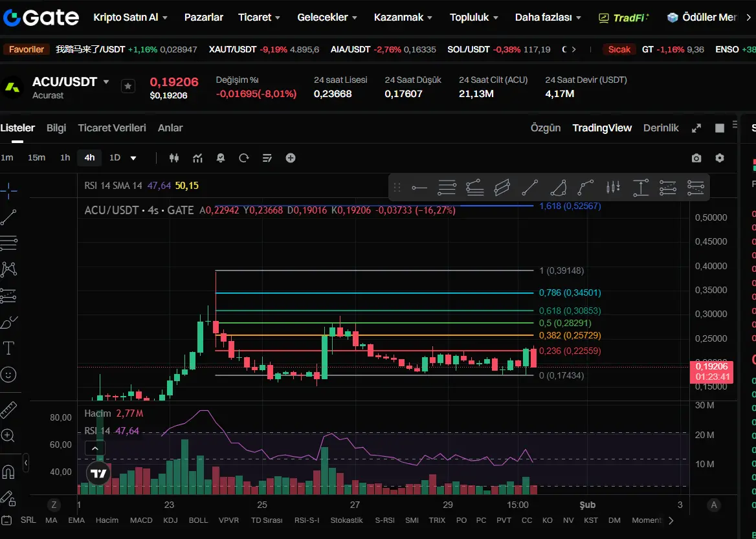Select the 15m timeframe
Screen dimensions: 756x539
coord(37,158)
